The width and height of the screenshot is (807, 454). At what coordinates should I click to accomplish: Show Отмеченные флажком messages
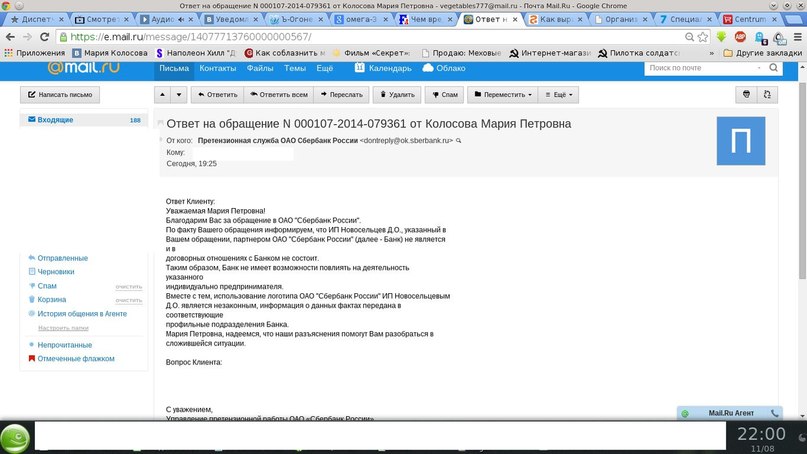[76, 359]
